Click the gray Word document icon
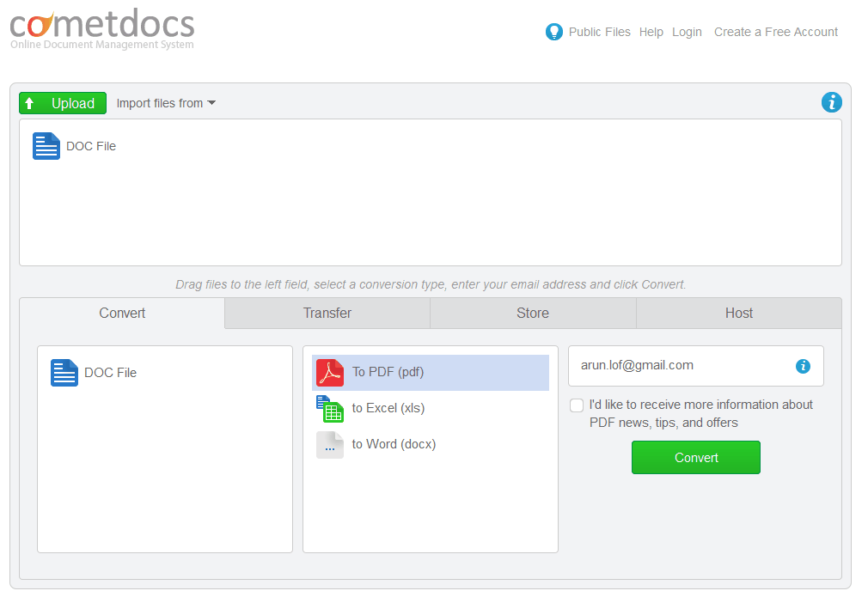This screenshot has width=868, height=597. click(x=330, y=445)
